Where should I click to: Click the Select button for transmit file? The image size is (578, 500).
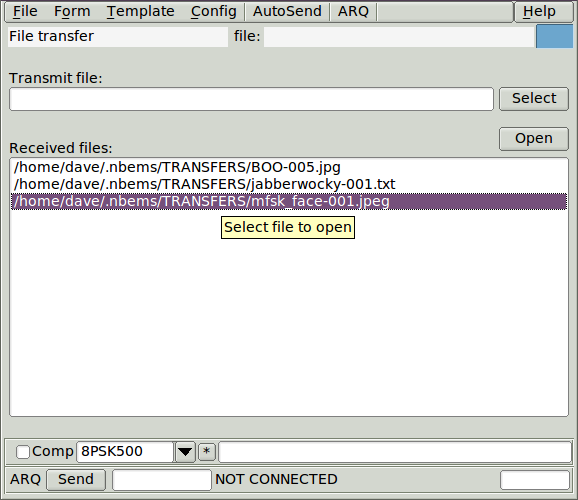[534, 98]
